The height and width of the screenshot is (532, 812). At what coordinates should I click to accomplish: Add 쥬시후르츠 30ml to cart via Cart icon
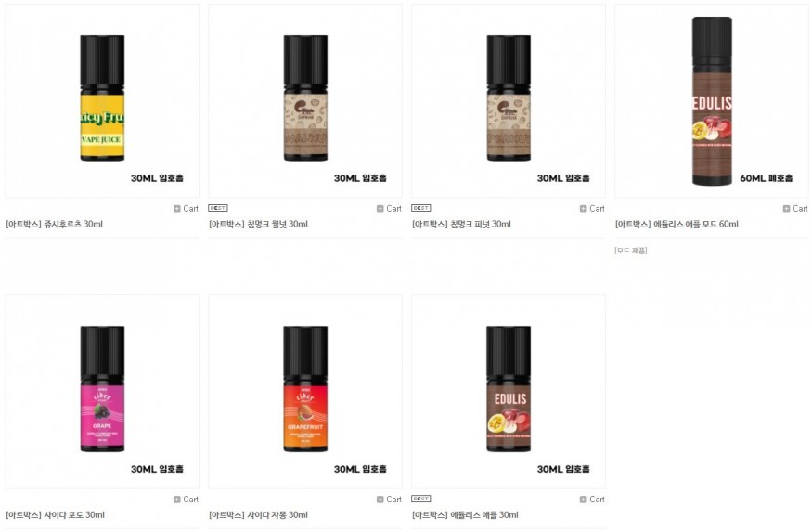(186, 208)
